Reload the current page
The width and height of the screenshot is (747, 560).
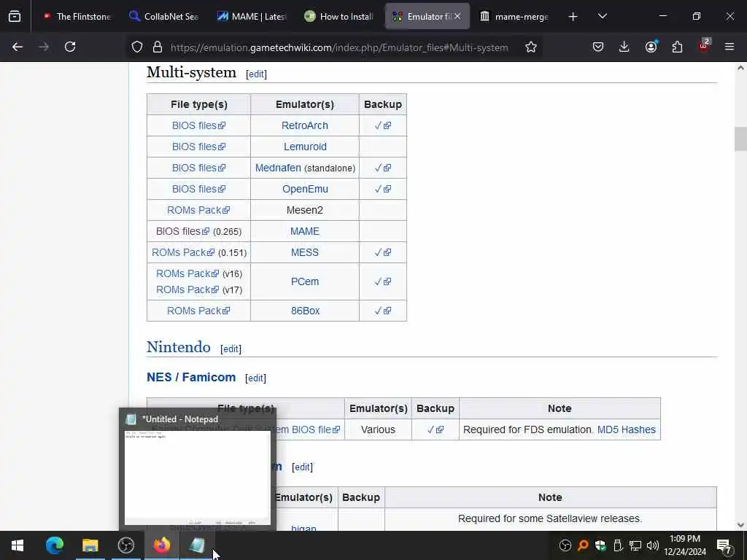[70, 47]
